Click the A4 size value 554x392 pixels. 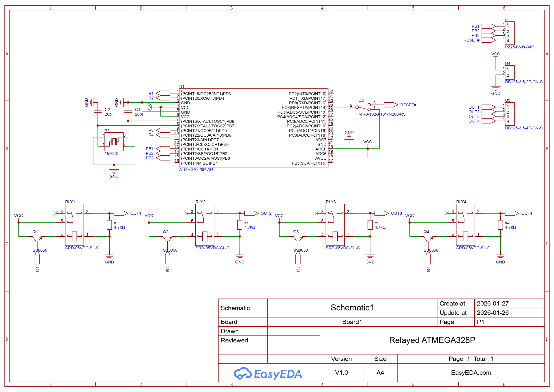click(x=380, y=373)
